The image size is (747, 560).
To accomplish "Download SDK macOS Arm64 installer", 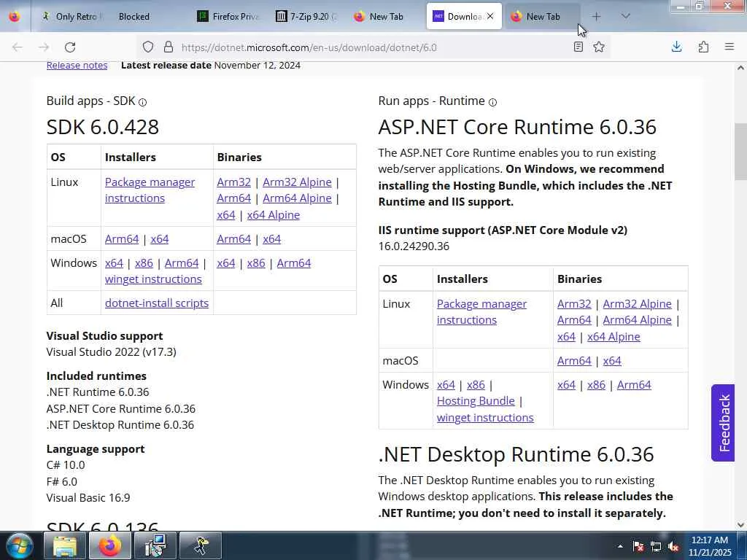I will [x=122, y=239].
